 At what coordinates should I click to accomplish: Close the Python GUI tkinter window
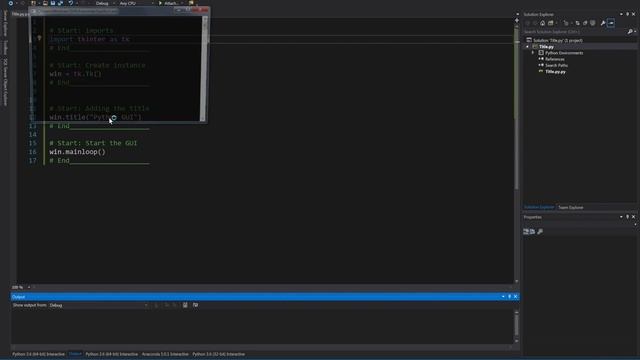pos(200,10)
